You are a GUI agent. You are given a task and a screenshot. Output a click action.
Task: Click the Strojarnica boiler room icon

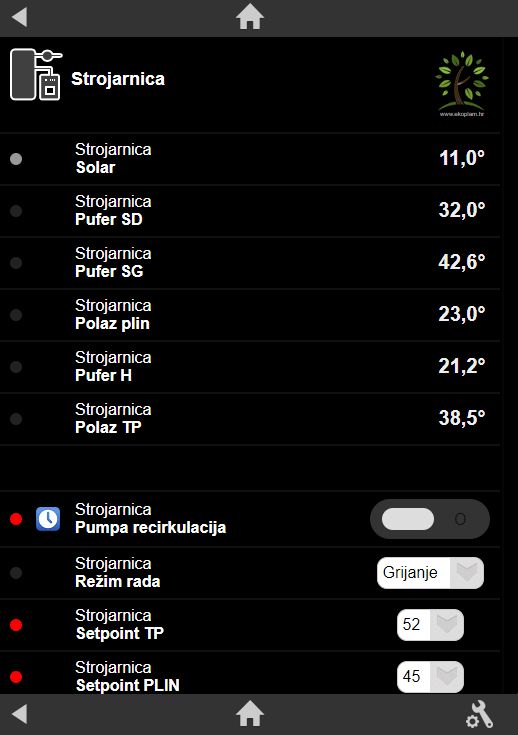(36, 75)
